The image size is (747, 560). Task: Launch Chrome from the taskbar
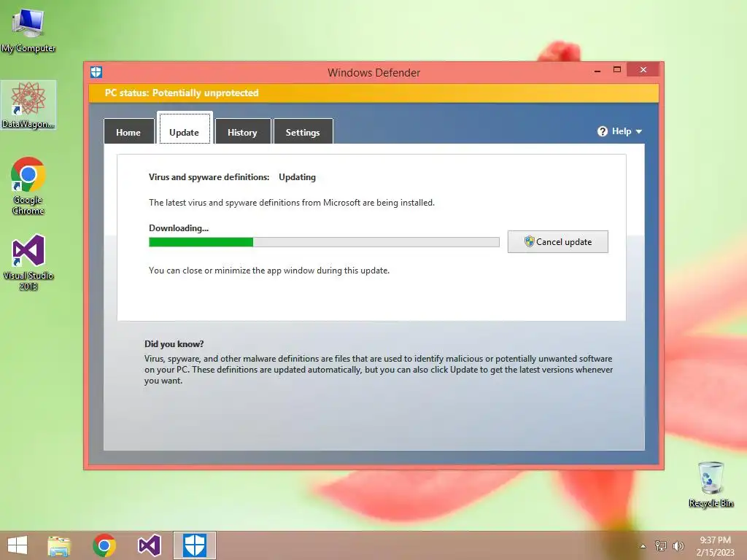point(104,545)
